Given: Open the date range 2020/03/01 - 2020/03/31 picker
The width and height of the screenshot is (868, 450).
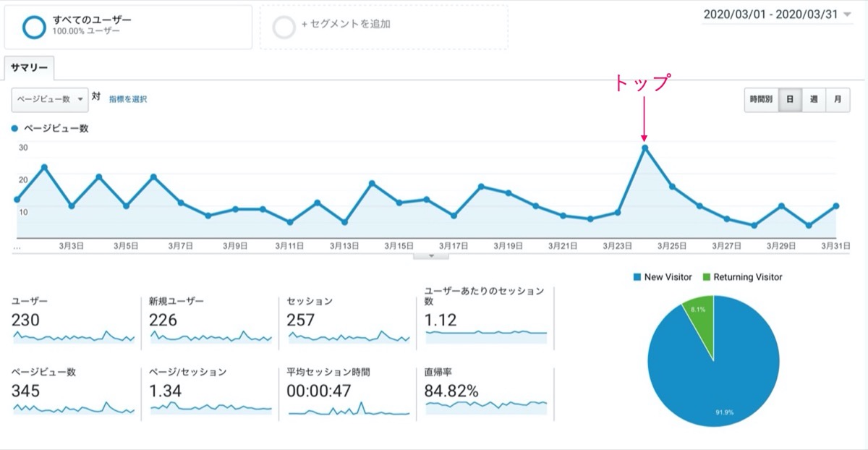Looking at the screenshot, I should coord(778,15).
